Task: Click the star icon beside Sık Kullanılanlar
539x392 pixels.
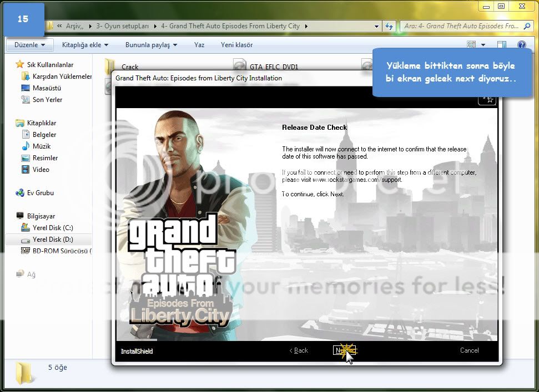Action: pyautogui.click(x=19, y=64)
